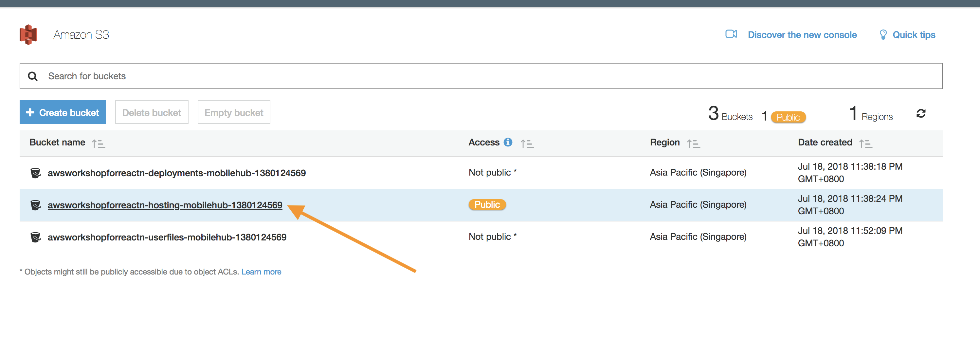The image size is (980, 361).
Task: Select the deployments-mobilehub bucket name
Action: 176,173
